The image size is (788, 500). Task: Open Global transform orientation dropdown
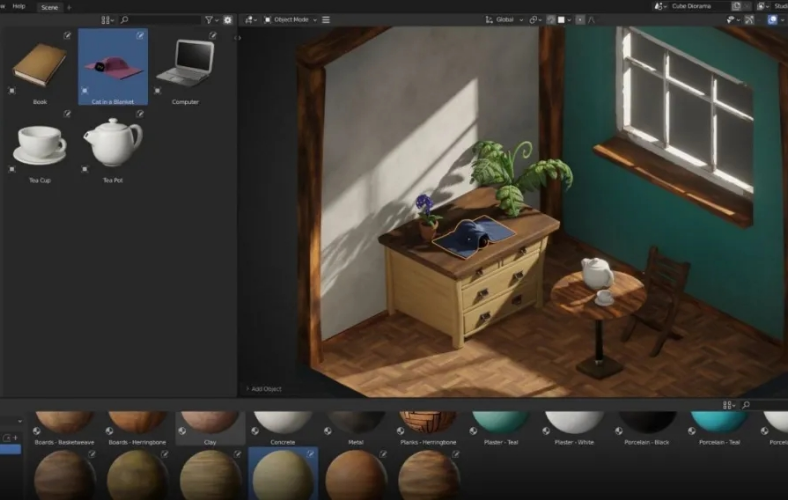pyautogui.click(x=504, y=20)
